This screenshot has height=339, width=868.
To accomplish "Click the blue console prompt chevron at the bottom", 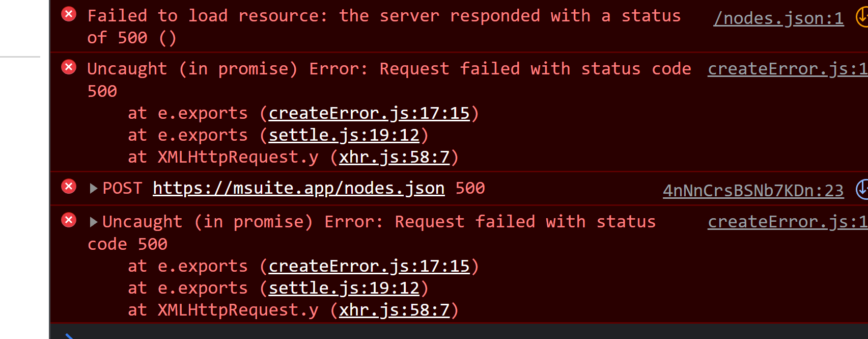I will [69, 335].
